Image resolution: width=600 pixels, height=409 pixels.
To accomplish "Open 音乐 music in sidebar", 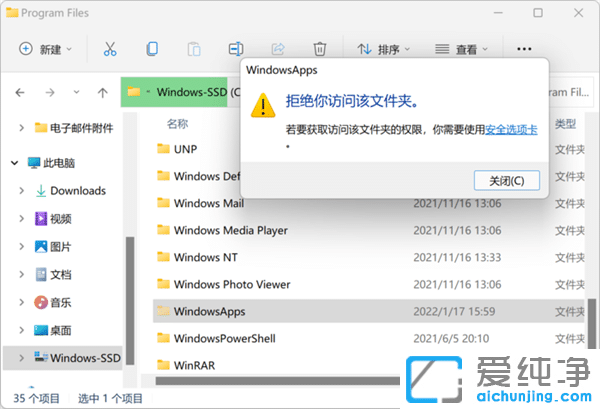I will point(53,302).
